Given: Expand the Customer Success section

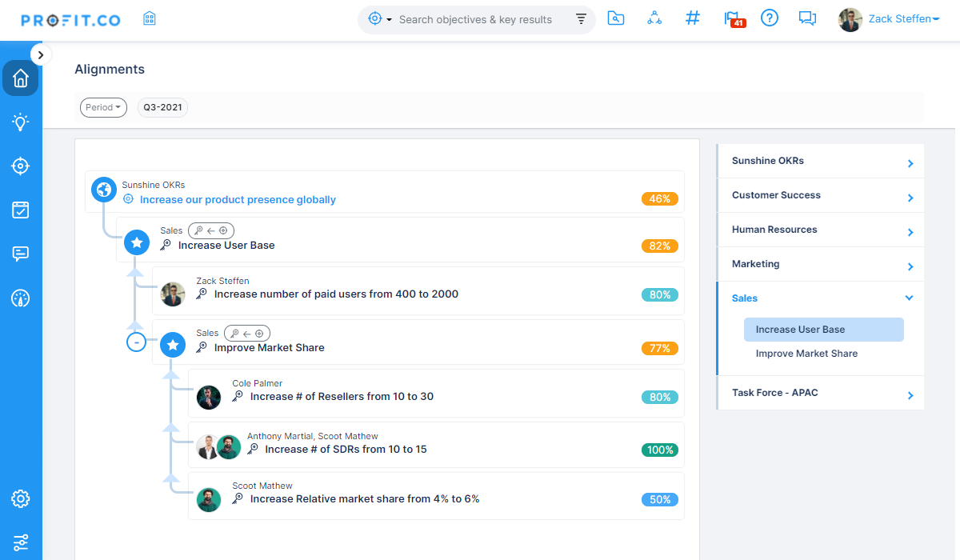Looking at the screenshot, I should [910, 194].
